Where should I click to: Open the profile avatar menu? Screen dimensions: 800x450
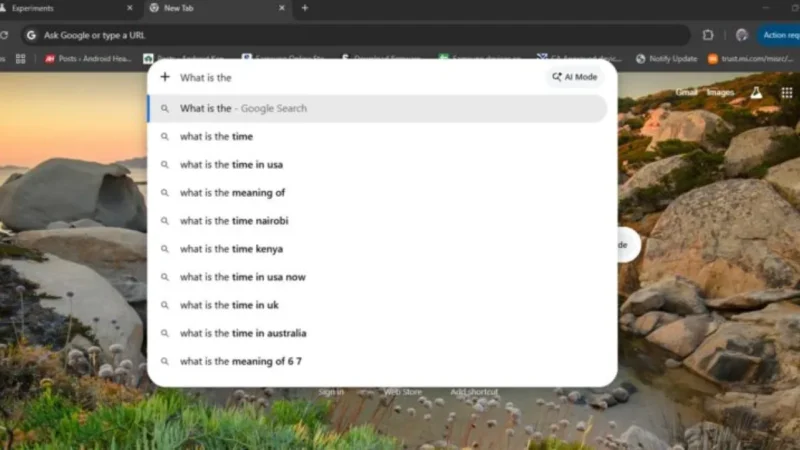click(x=741, y=35)
